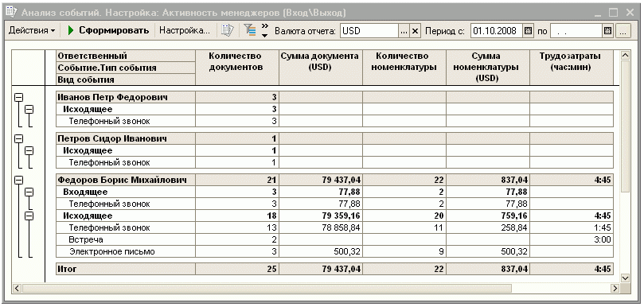Image resolution: width=644 pixels, height=307 pixels.
Task: Click the window title bar document icon
Action: click(12, 12)
